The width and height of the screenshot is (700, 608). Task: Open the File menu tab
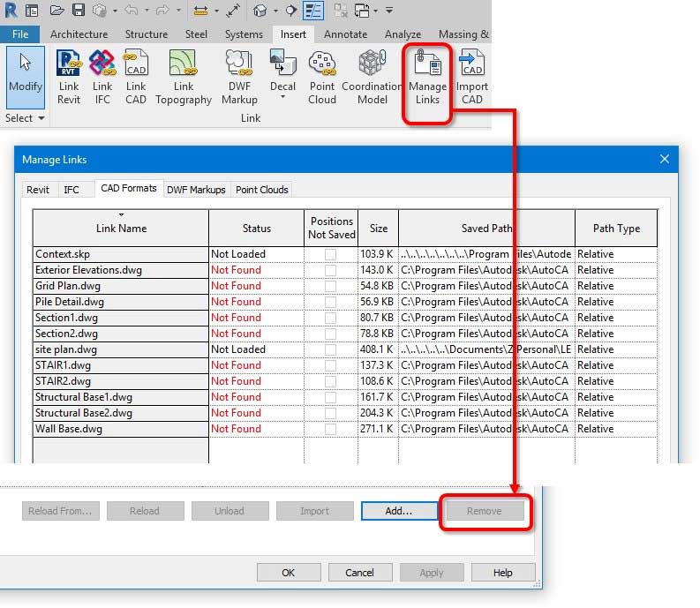20,34
